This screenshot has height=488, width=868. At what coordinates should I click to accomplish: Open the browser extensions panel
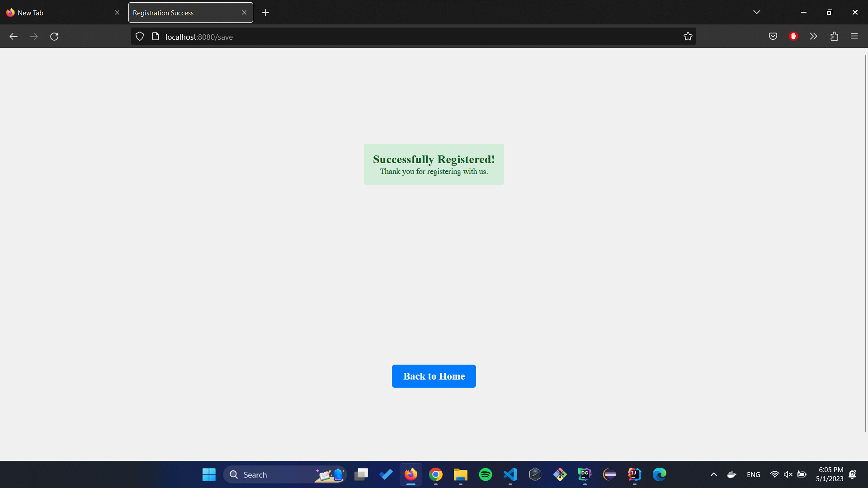(x=834, y=36)
